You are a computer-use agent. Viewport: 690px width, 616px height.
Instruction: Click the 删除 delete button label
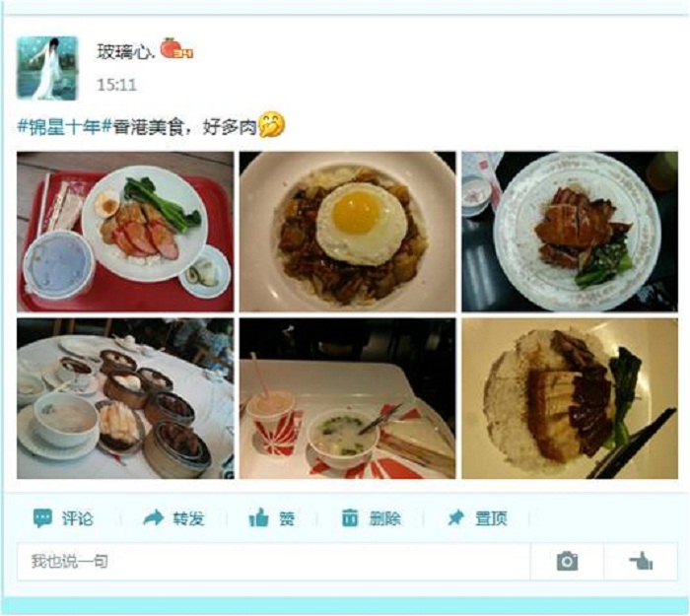pyautogui.click(x=385, y=518)
